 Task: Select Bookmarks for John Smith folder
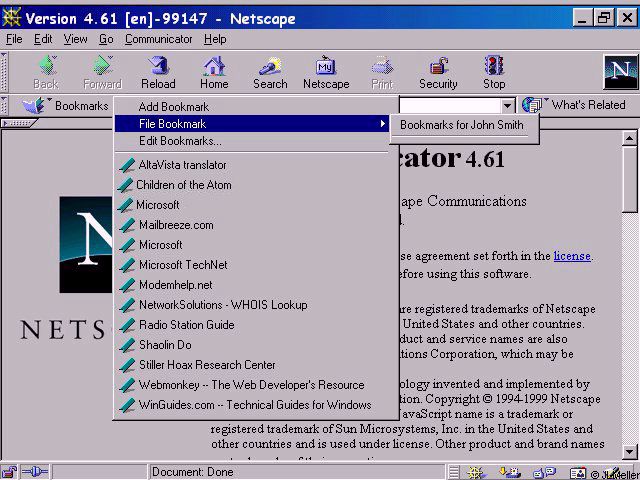(461, 125)
